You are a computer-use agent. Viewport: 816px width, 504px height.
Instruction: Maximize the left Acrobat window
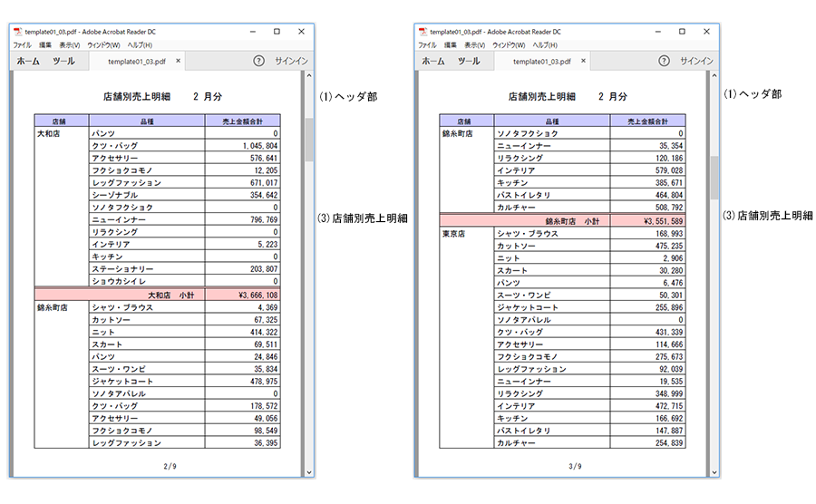[x=277, y=32]
